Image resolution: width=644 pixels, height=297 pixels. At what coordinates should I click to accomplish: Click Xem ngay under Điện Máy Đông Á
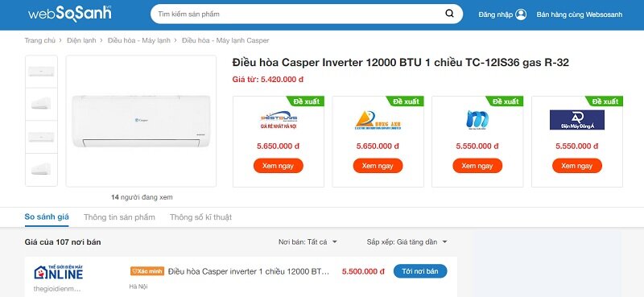(576, 166)
